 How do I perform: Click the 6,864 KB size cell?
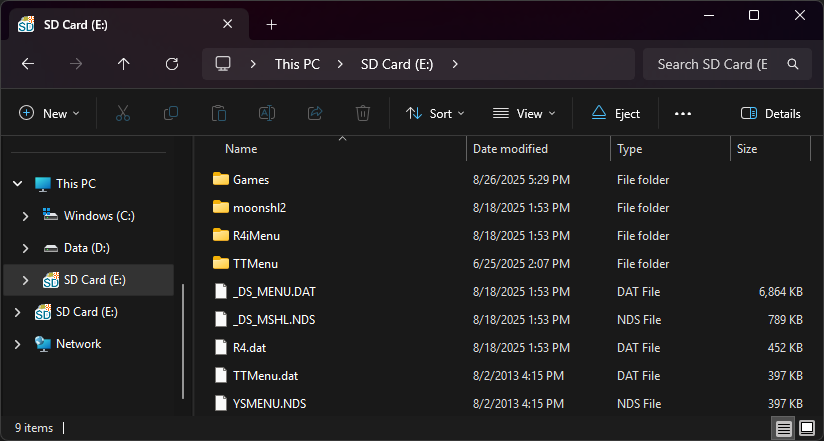pos(780,292)
